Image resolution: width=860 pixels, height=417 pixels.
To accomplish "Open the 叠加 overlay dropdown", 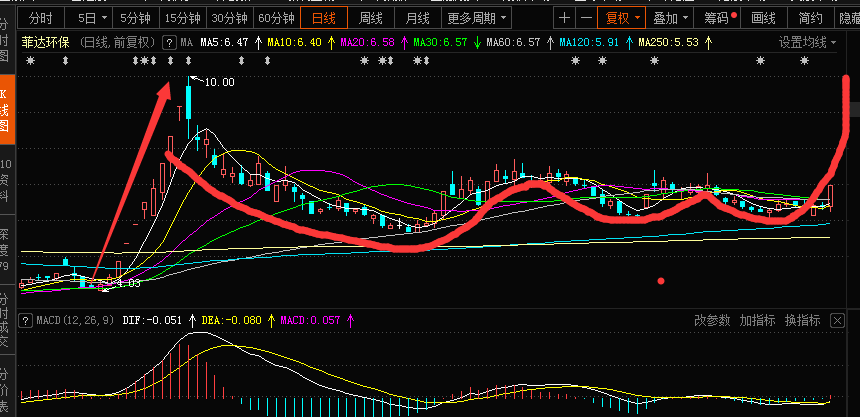I will 670,18.
